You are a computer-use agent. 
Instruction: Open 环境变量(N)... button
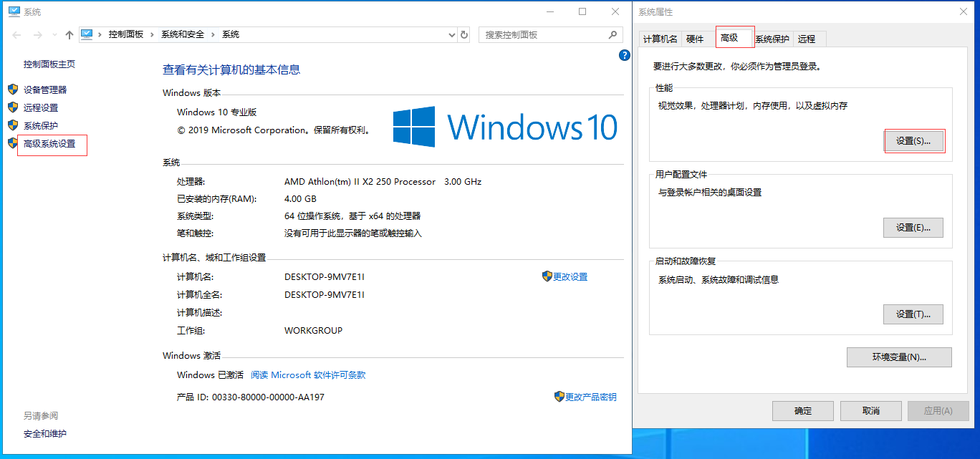click(899, 357)
